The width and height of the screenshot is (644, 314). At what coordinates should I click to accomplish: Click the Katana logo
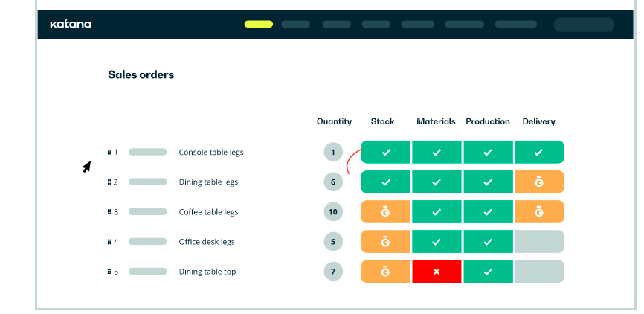(71, 25)
